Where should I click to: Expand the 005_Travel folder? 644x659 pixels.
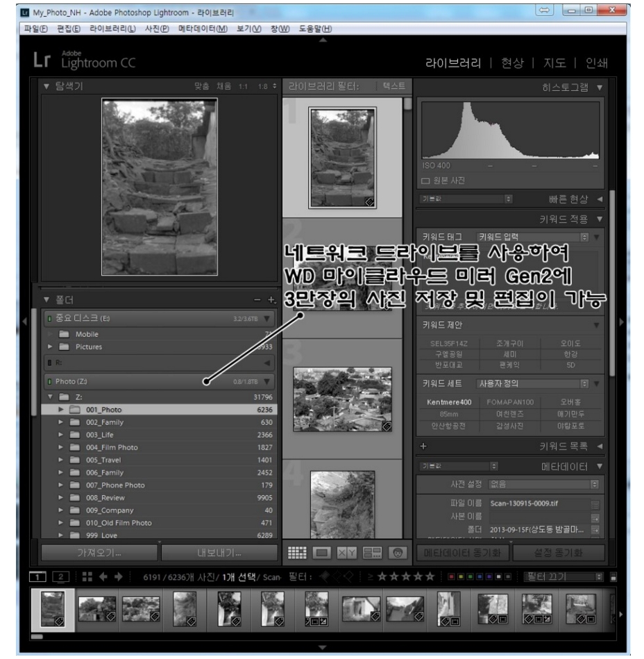click(x=60, y=460)
